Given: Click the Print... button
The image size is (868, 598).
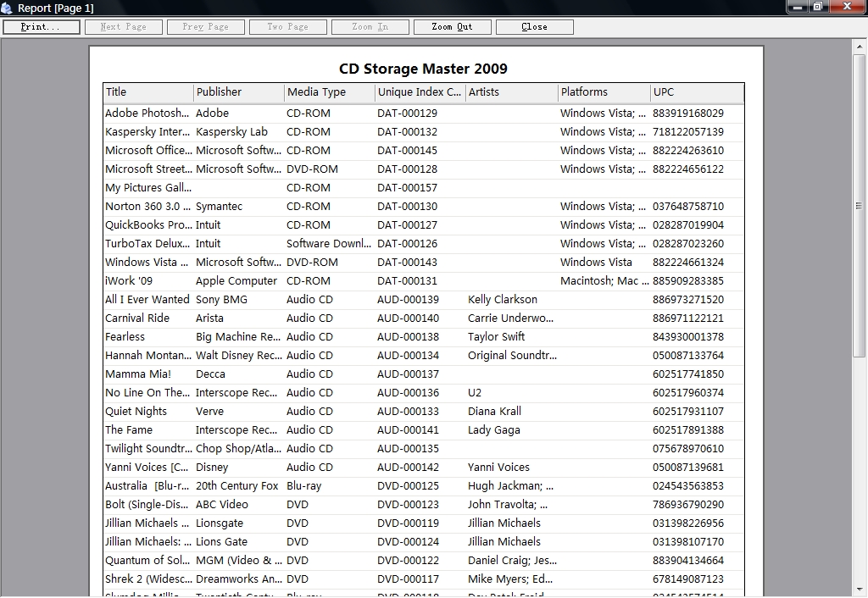Looking at the screenshot, I should pyautogui.click(x=42, y=27).
